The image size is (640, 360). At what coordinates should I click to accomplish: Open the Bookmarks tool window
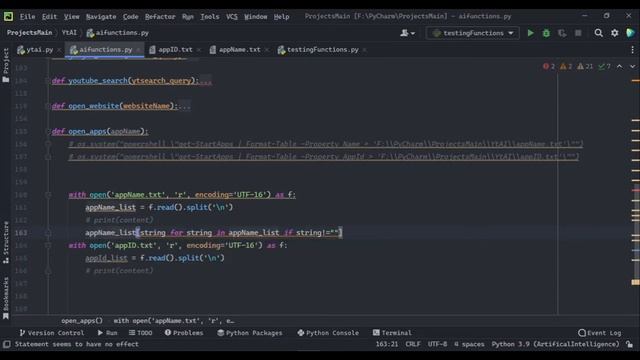click(6, 298)
